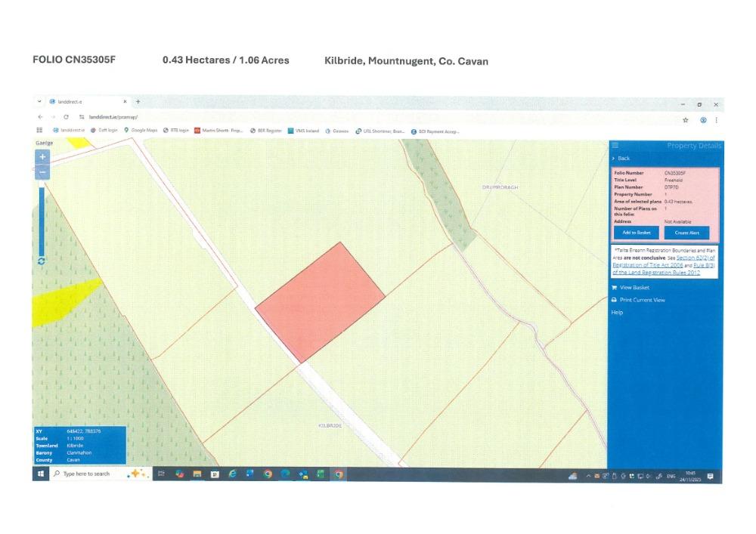Click the Add to Basket button

[636, 233]
